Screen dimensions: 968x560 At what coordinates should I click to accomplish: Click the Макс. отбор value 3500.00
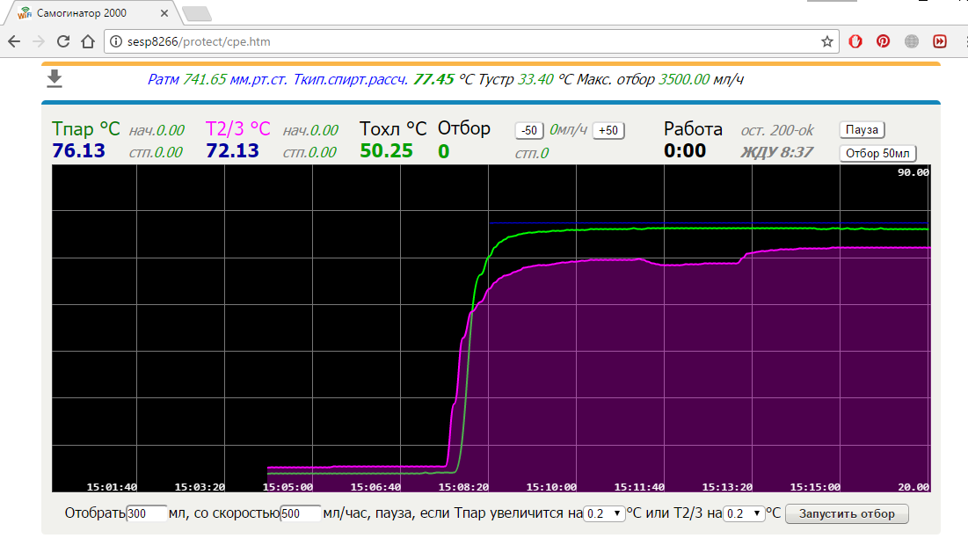(684, 79)
